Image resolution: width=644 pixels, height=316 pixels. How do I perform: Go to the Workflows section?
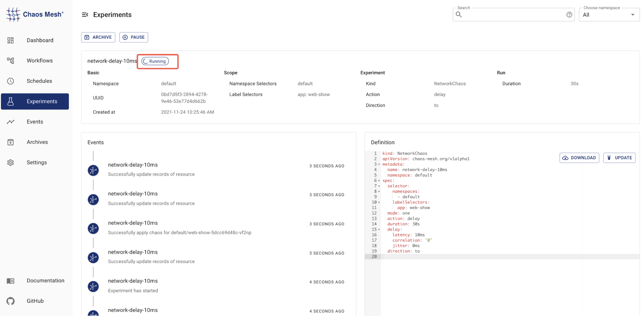(40, 61)
